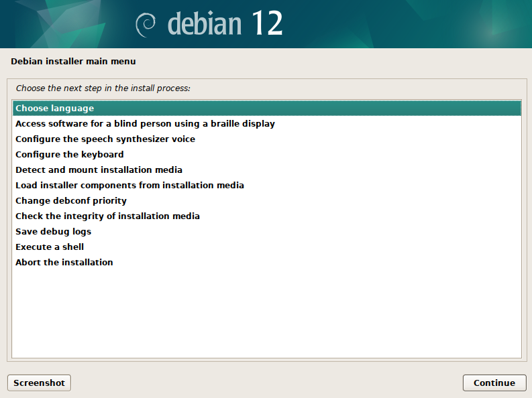Select Abort the installation entry
Image resolution: width=532 pixels, height=398 pixels.
tap(267, 262)
